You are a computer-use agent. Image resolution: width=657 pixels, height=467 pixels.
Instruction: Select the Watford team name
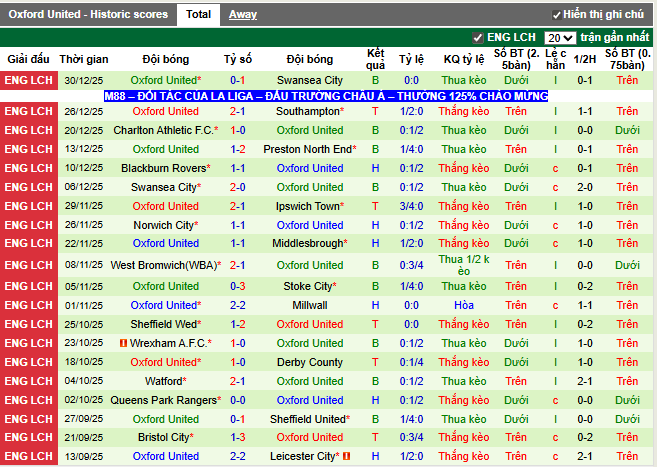pos(166,381)
